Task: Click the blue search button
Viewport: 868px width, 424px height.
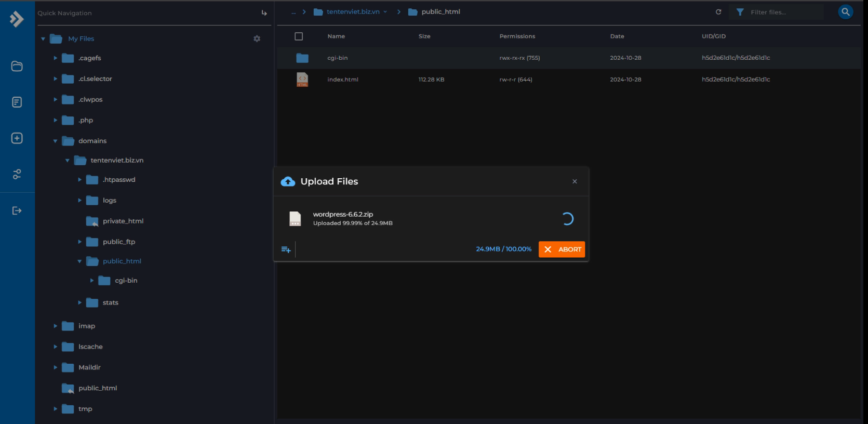Action: click(x=846, y=11)
